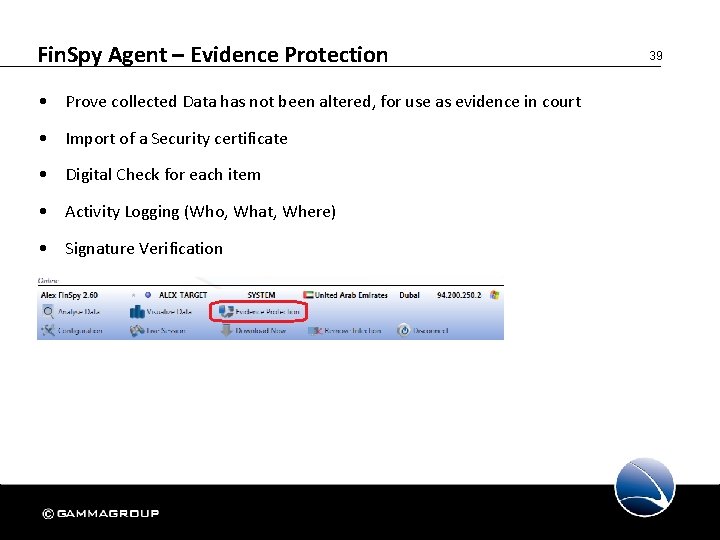Click the 'Signature Verification' bullet text
Screen dimensions: 720x540
coord(144,248)
